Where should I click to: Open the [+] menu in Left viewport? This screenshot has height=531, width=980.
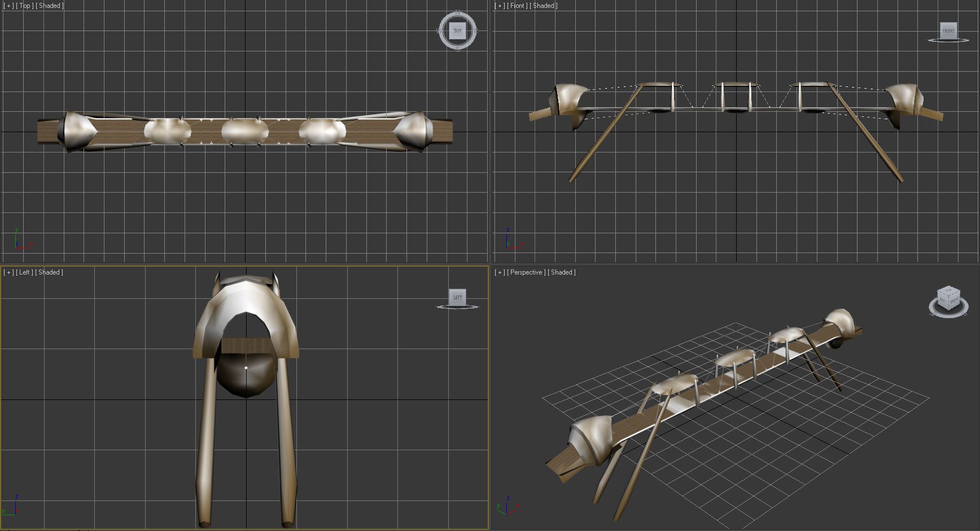click(8, 272)
